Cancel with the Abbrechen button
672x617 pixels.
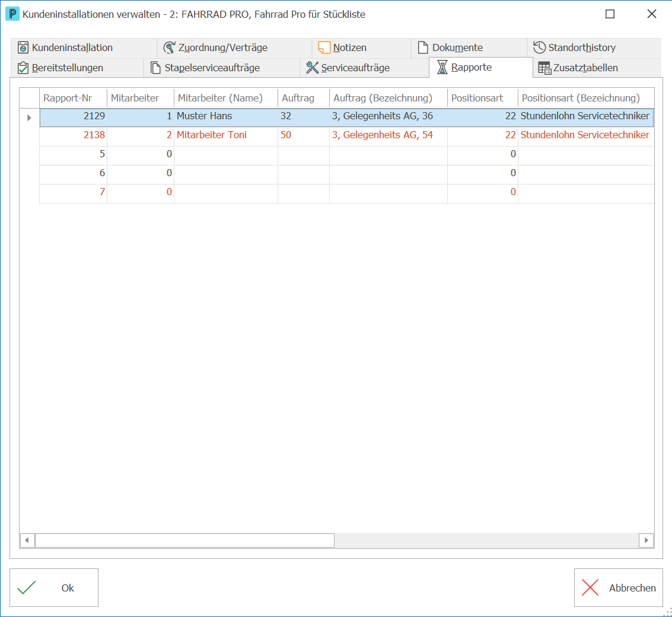click(619, 587)
